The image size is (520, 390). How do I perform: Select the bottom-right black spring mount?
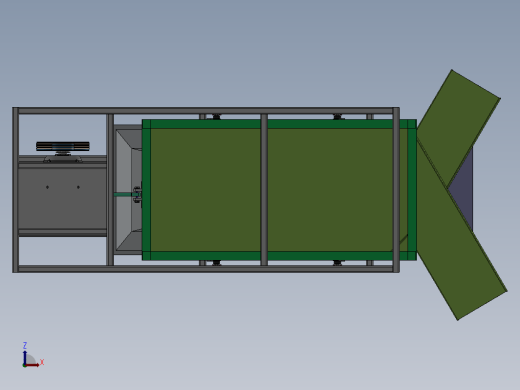point(337,263)
